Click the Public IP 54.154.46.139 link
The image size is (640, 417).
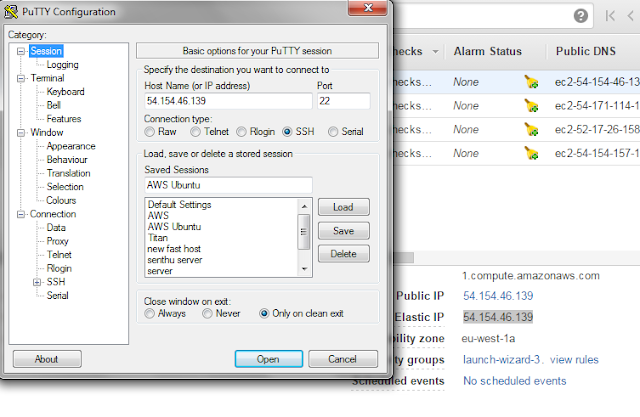click(x=498, y=296)
